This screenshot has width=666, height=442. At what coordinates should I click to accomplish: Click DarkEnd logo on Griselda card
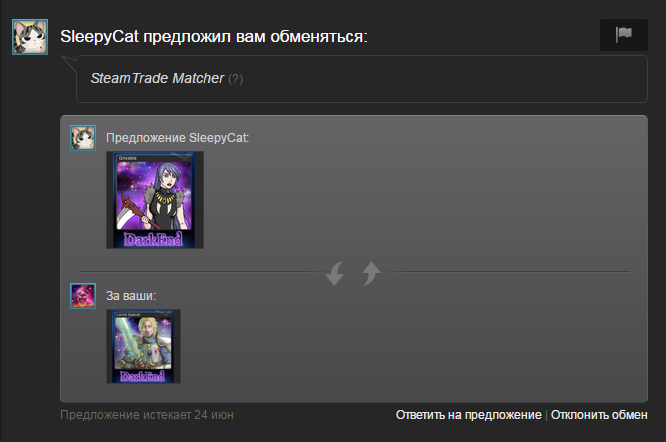click(x=153, y=239)
